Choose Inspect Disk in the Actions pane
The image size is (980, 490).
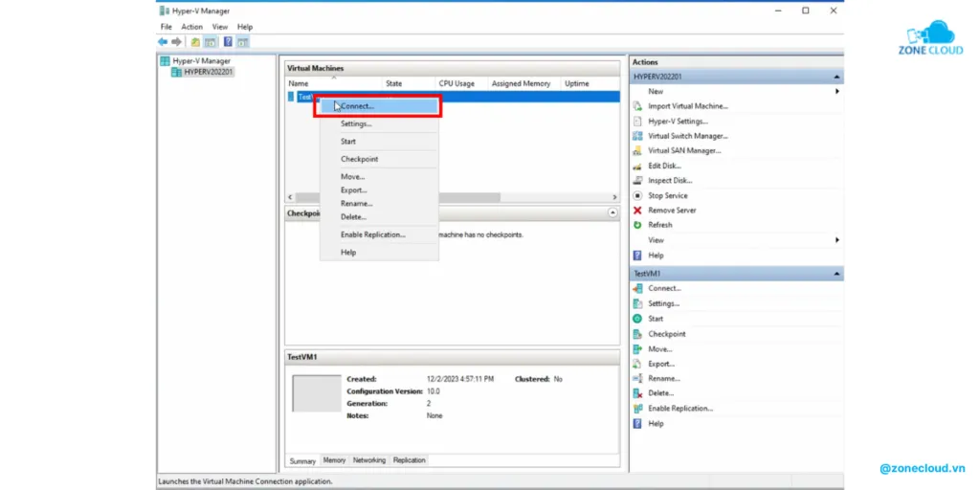670,181
